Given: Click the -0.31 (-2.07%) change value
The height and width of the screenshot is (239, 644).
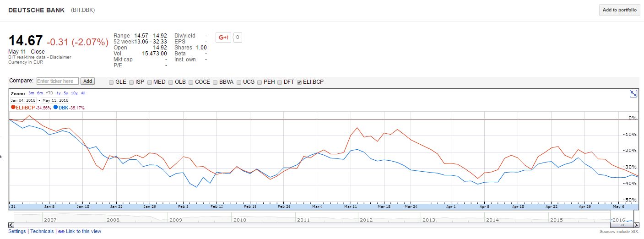Looking at the screenshot, I should coord(78,42).
